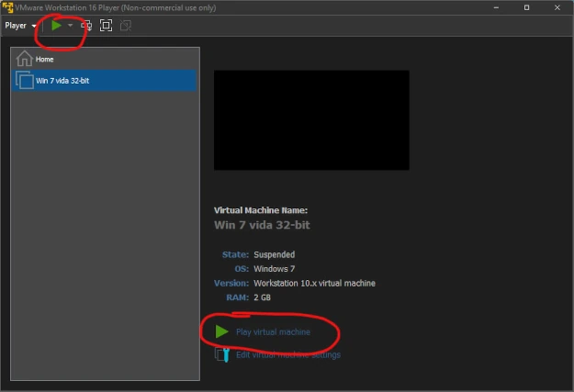Maximize the VMware Player window

pyautogui.click(x=526, y=6)
